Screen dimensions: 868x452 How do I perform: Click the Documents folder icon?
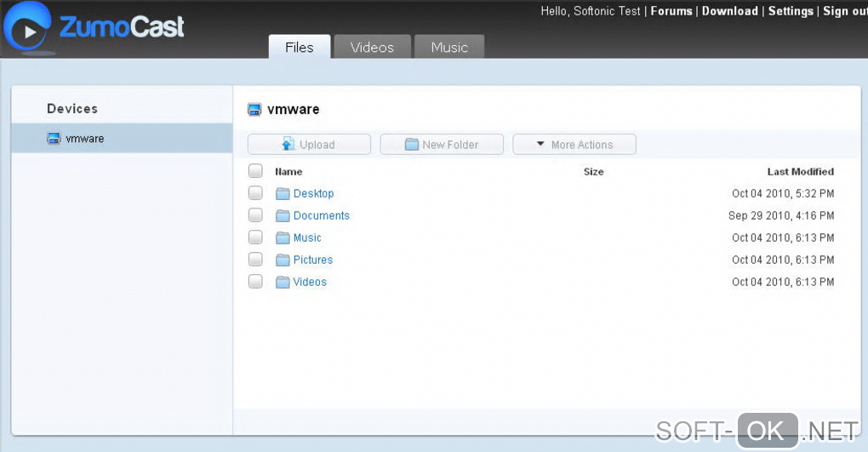click(283, 215)
